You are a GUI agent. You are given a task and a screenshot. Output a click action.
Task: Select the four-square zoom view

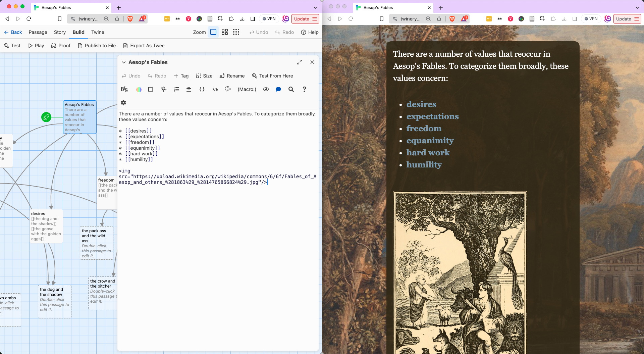[225, 32]
